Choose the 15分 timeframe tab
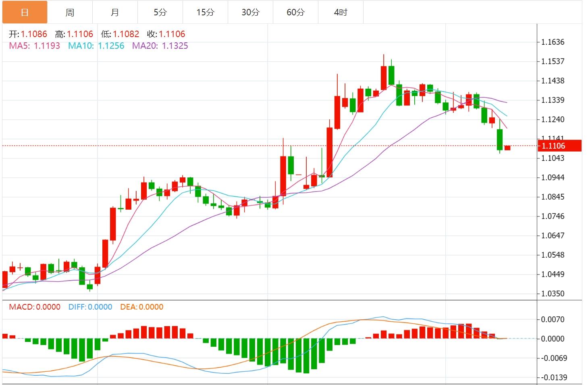 click(x=205, y=12)
